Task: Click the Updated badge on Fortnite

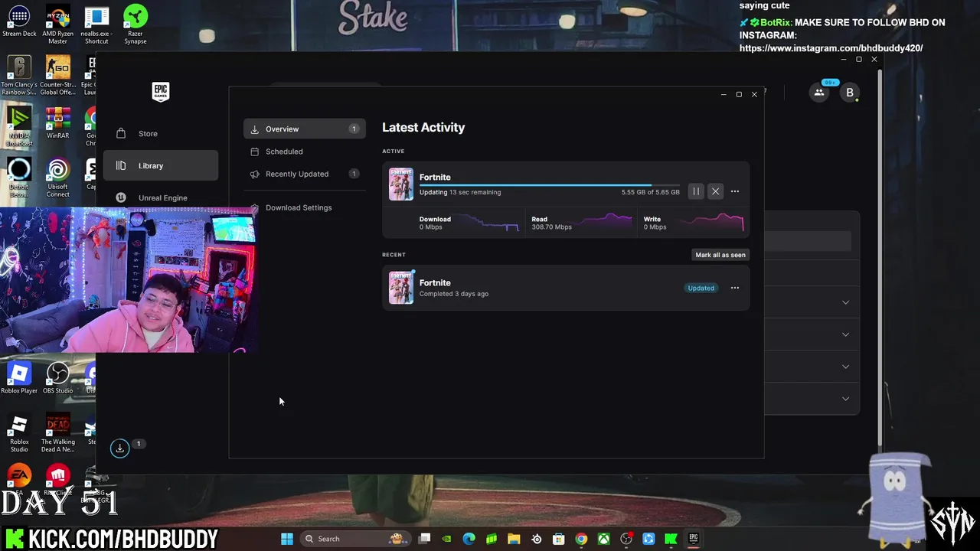Action: tap(701, 288)
